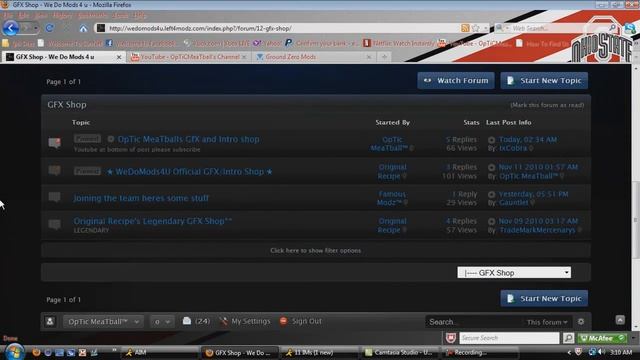The image size is (640, 360).
Task: Click Mark this forum as read
Action: pyautogui.click(x=547, y=105)
